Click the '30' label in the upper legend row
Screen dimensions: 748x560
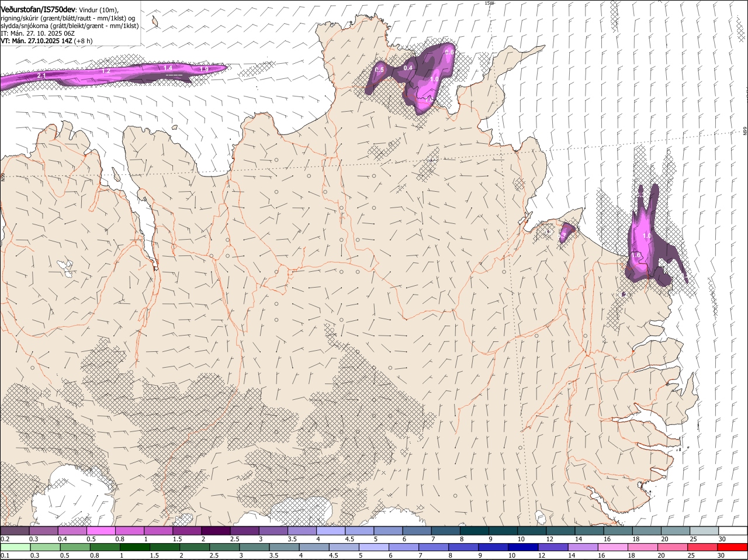[x=722, y=539]
